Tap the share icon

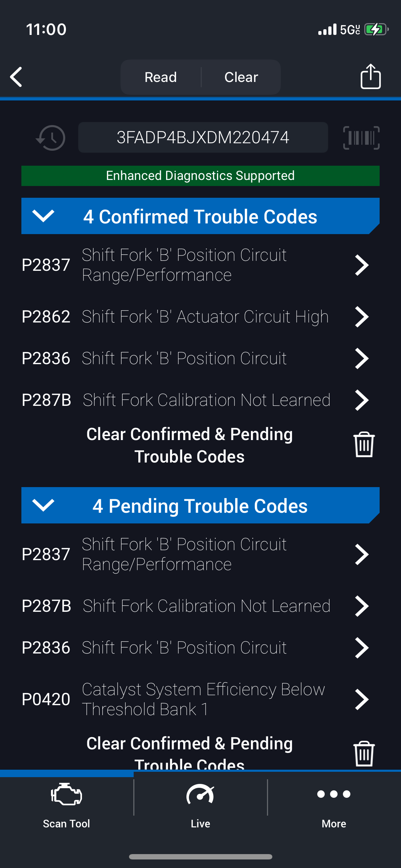coord(370,77)
